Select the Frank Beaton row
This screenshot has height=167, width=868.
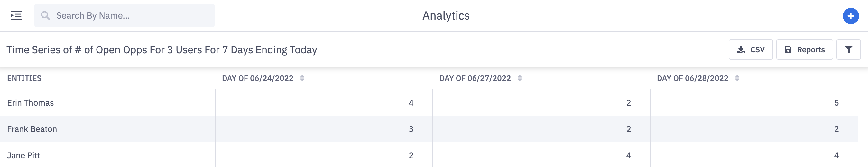click(32, 129)
